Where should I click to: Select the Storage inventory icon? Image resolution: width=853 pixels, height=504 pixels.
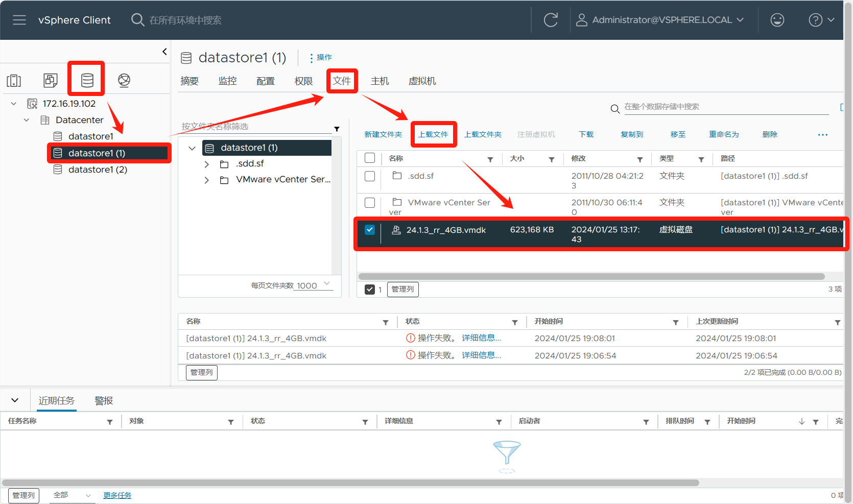[87, 80]
